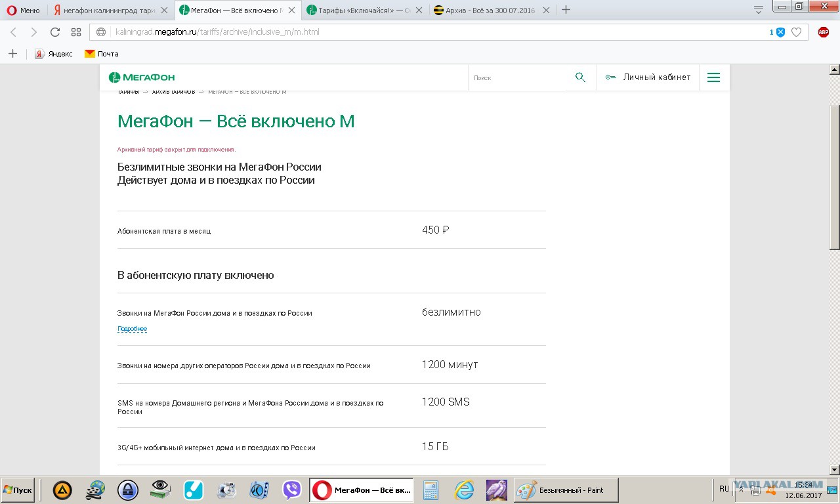This screenshot has width=840, height=504.
Task: Add a bookmark using the bookmarks bar plus
Action: 12,54
